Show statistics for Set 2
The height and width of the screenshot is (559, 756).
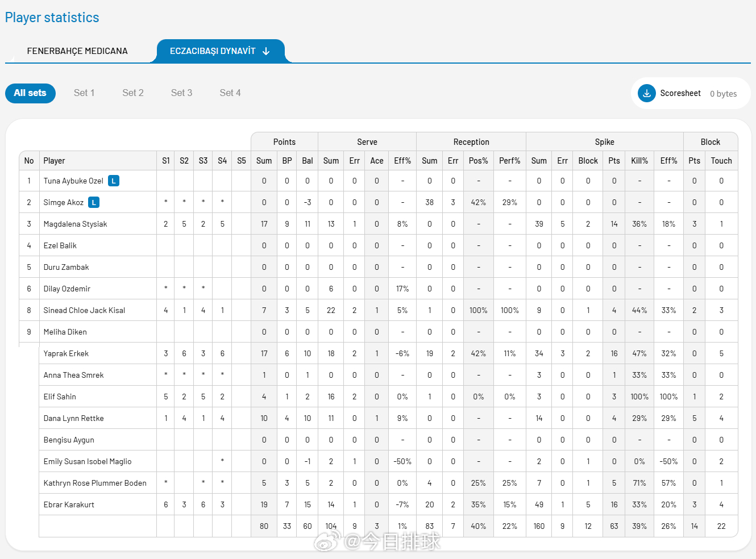pyautogui.click(x=133, y=93)
